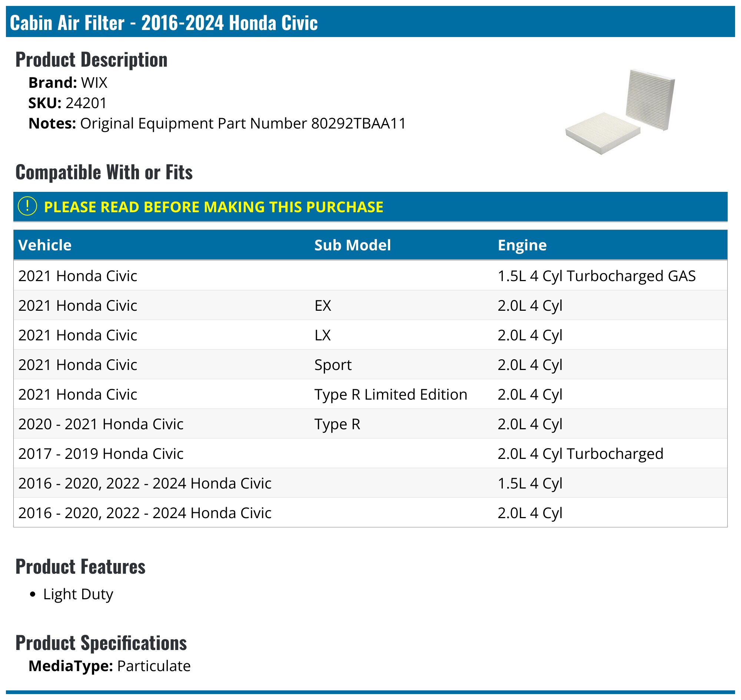Click the Particulate MediaType specification
This screenshot has height=700, width=741.
[x=153, y=666]
